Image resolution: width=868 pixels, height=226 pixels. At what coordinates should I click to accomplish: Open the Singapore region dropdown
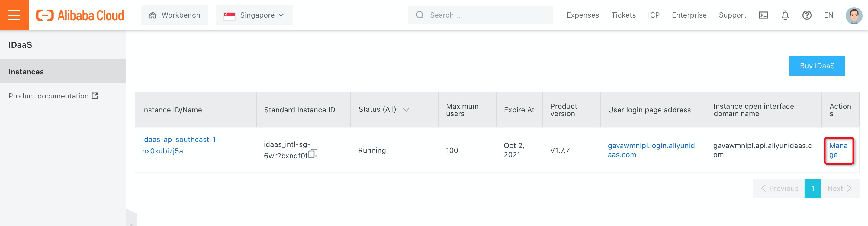coord(254,15)
